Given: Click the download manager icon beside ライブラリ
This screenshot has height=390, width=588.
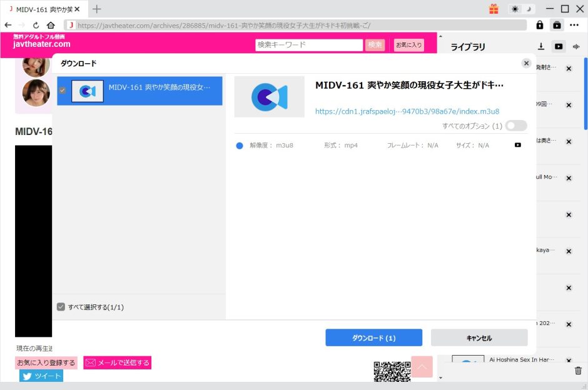Looking at the screenshot, I should coord(541,45).
